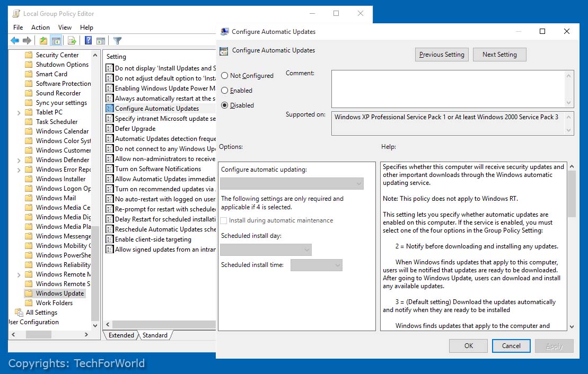Viewport: 588px width, 374px height.
Task: Click the folder icon beside Task Scheduler
Action: click(x=29, y=122)
